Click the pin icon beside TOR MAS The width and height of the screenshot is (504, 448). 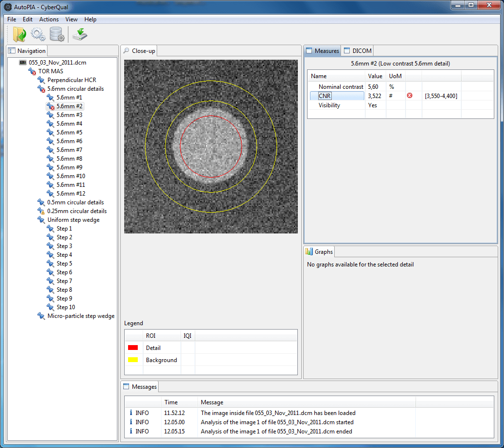coord(32,71)
